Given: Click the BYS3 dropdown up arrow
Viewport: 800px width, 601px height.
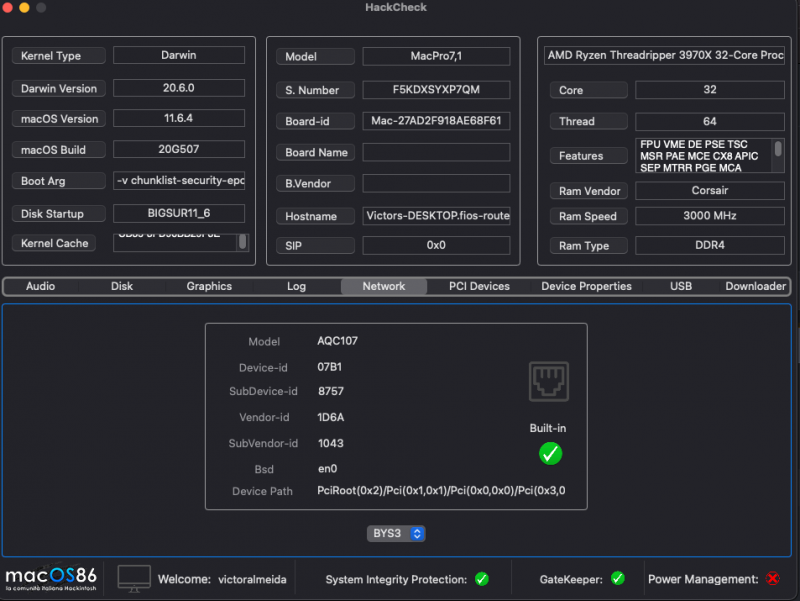Looking at the screenshot, I should coord(416,530).
